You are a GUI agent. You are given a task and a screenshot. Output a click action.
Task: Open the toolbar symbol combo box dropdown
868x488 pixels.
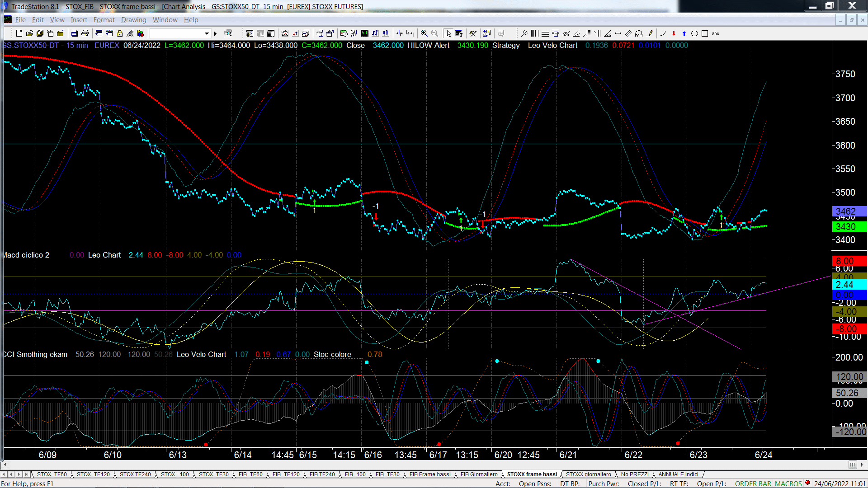tap(207, 33)
